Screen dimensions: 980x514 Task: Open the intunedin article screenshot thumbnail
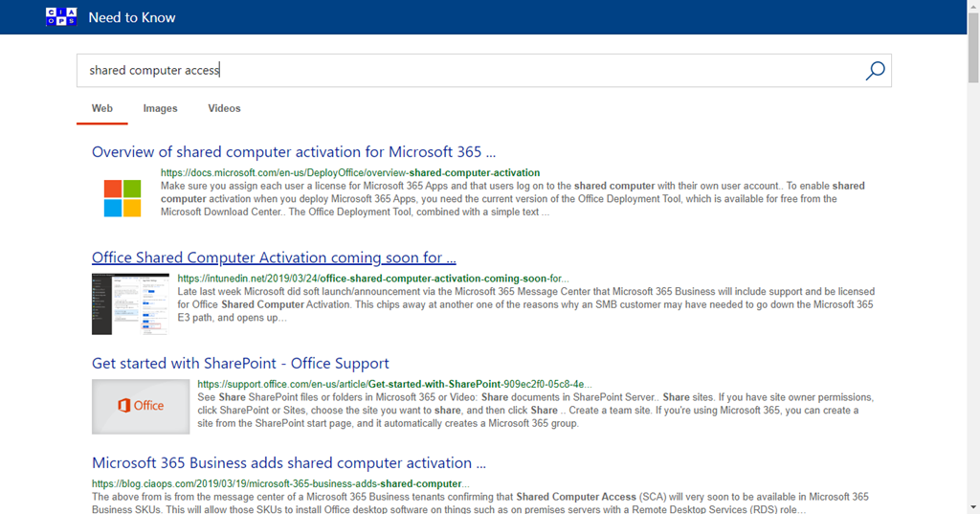pyautogui.click(x=117, y=303)
